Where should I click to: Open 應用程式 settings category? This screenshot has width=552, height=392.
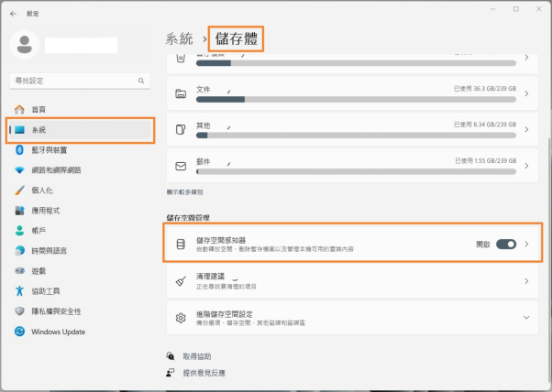coord(46,211)
